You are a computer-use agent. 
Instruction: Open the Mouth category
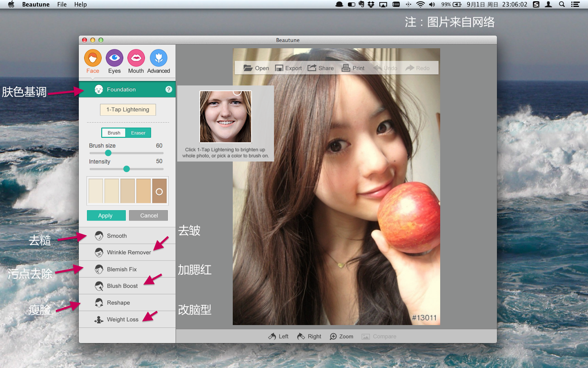136,58
